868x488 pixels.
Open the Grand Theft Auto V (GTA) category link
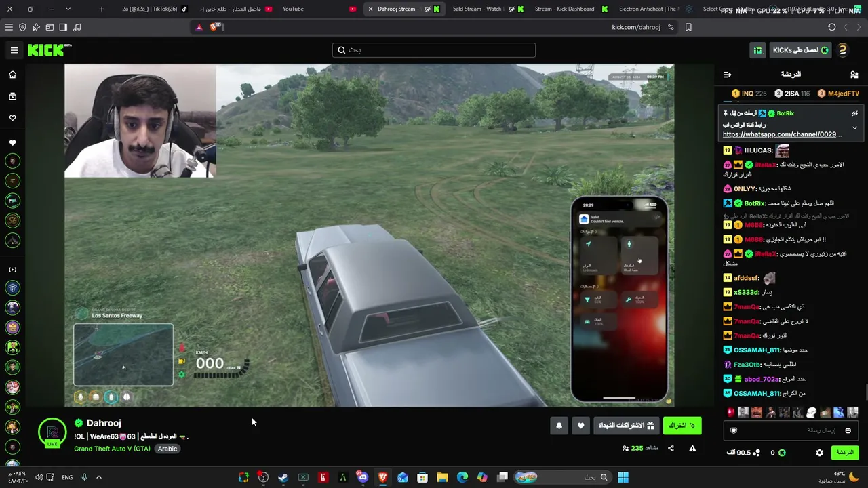point(112,449)
